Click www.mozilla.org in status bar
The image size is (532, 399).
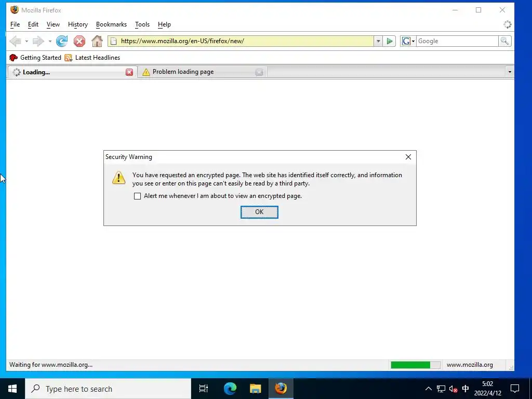pyautogui.click(x=470, y=365)
